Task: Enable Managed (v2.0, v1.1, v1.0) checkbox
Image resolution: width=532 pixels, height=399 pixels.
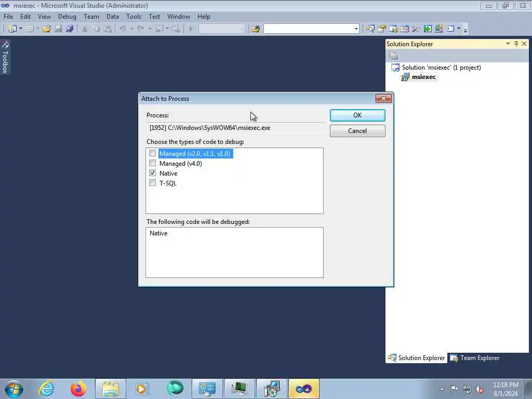Action: click(153, 153)
